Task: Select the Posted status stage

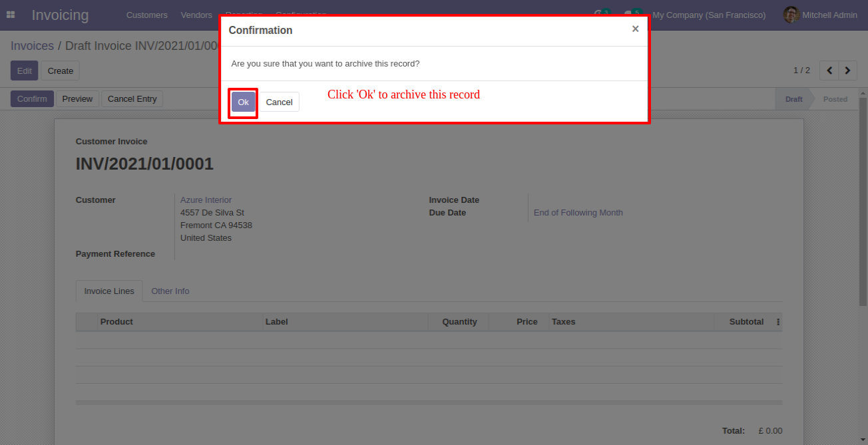Action: pyautogui.click(x=835, y=99)
